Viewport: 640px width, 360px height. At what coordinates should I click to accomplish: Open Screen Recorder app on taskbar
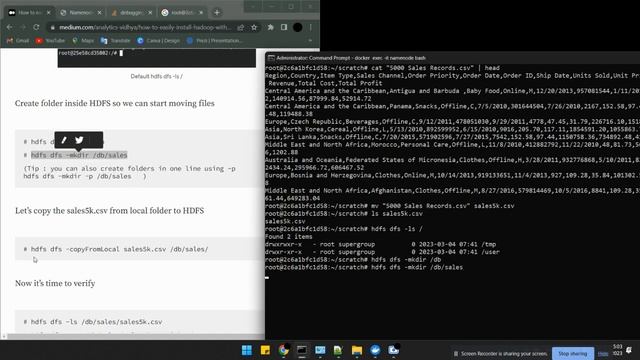click(x=393, y=350)
